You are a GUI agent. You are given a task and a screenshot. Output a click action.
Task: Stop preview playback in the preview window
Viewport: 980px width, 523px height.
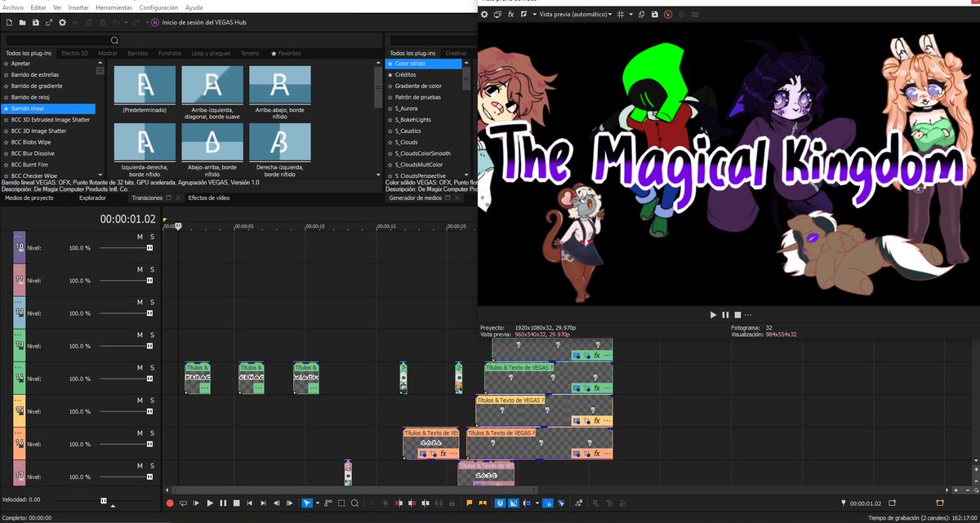point(737,314)
